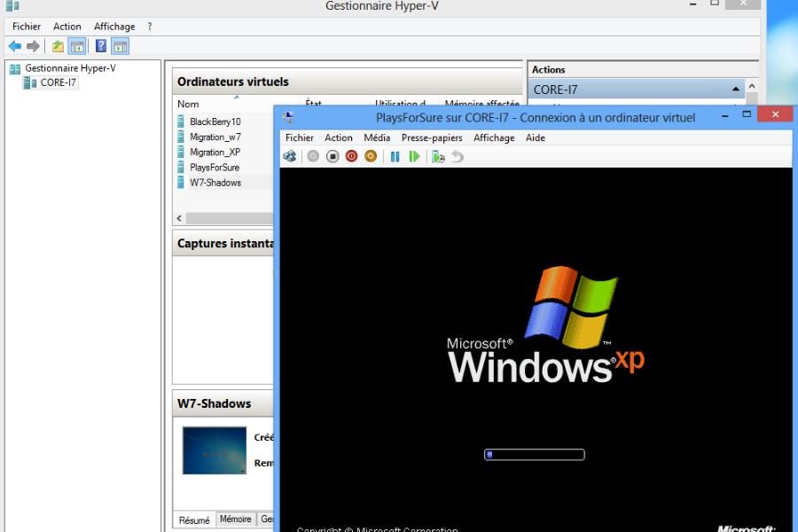Toggle the Actions pane toolbar icon
This screenshot has width=798, height=532.
coord(121,46)
